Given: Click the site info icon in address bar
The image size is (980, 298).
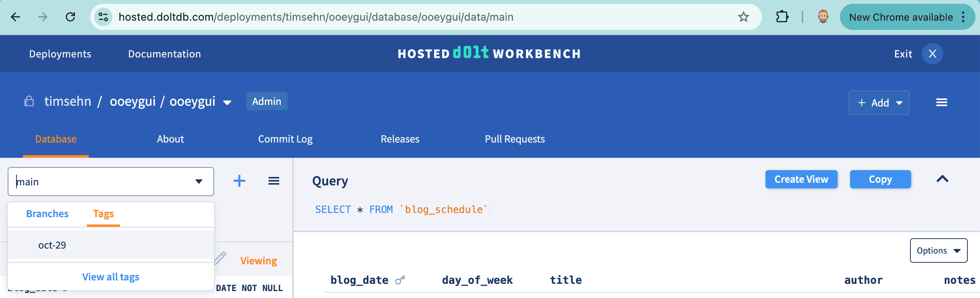Looking at the screenshot, I should [x=103, y=17].
